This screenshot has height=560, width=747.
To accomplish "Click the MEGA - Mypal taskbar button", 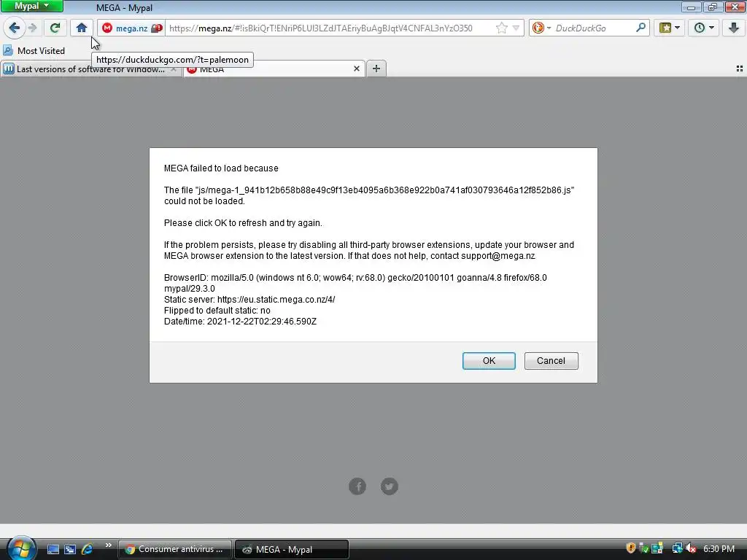I will click(x=292, y=549).
